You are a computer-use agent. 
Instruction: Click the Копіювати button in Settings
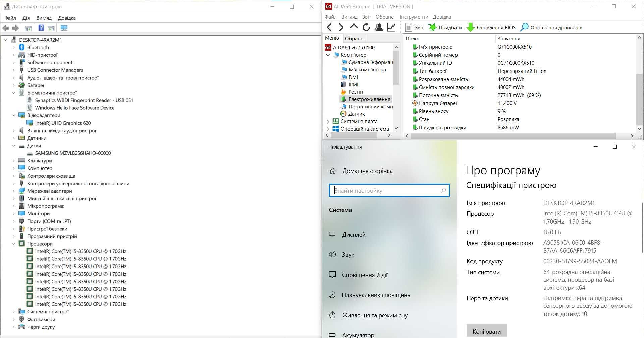pos(486,331)
